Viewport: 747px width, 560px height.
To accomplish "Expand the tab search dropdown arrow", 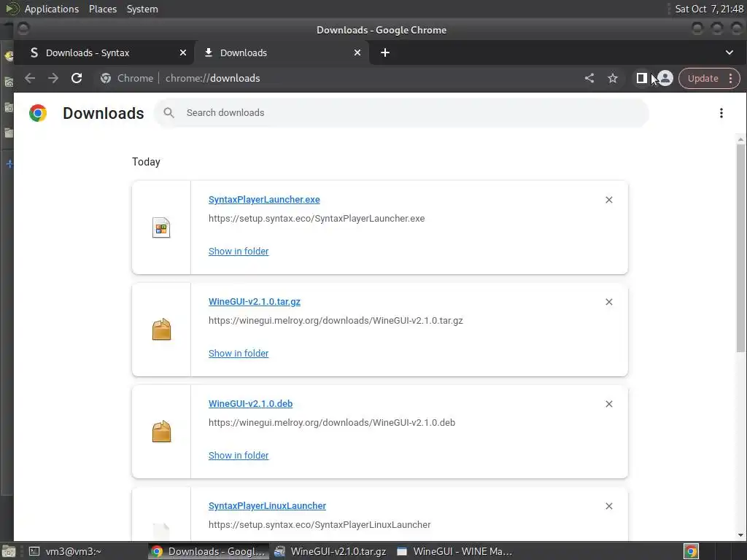I will pyautogui.click(x=729, y=52).
